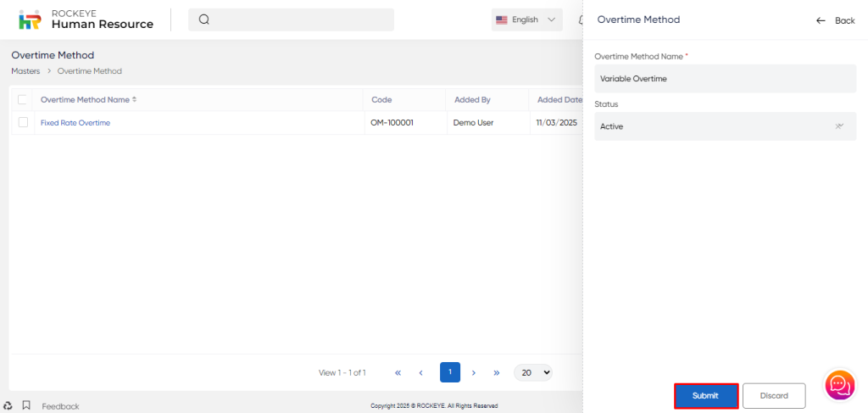868x413 pixels.
Task: Click the ROCKEYE Human Resource logo
Action: 86,20
